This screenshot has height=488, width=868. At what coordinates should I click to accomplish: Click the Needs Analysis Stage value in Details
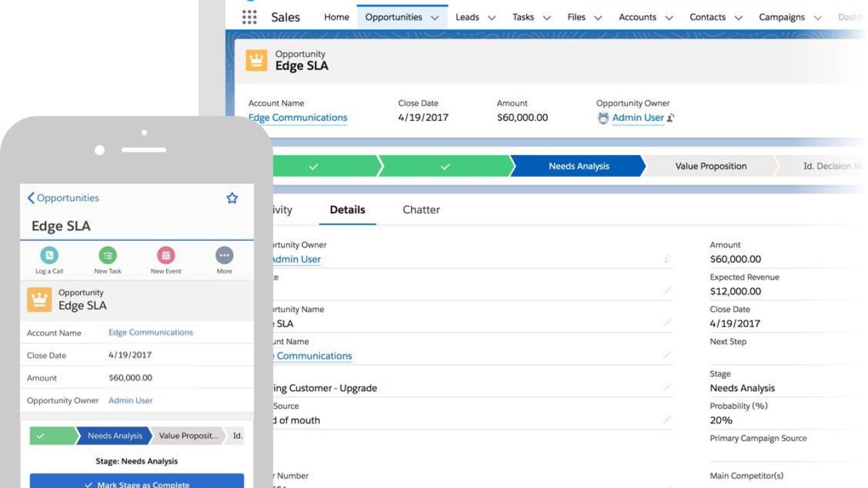[742, 388]
